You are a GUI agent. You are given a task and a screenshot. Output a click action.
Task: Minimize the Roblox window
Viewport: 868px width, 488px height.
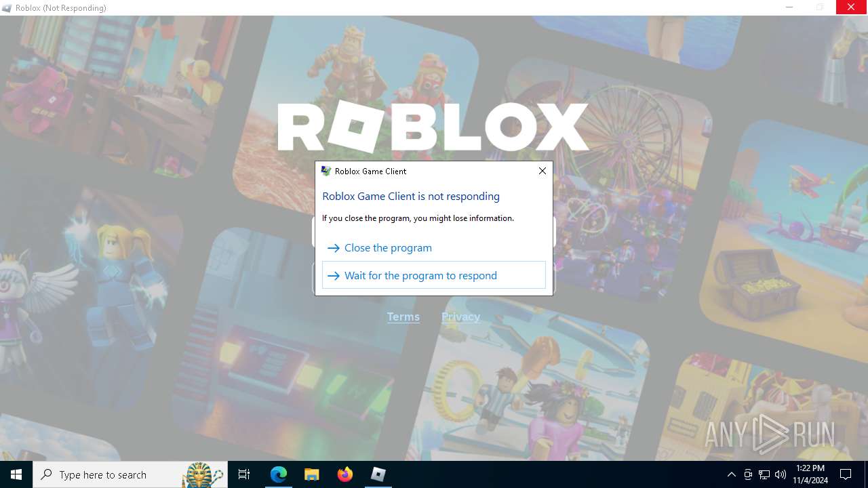[789, 7]
